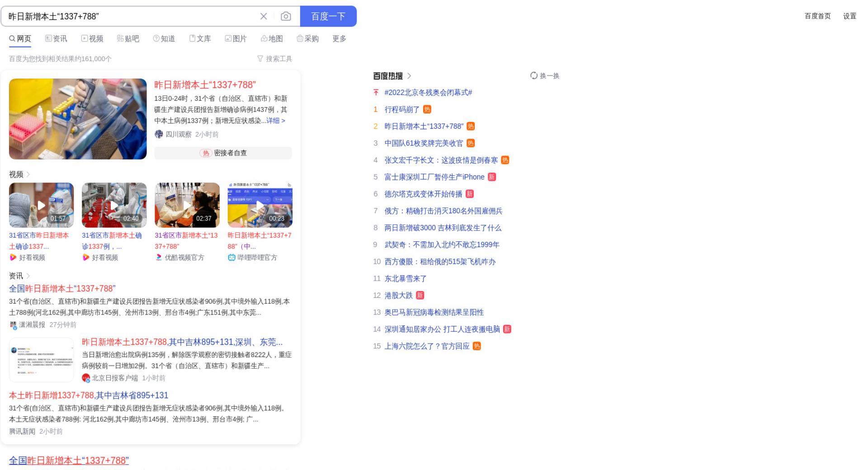The width and height of the screenshot is (868, 470).
Task: Open top result title 昨日新增本土"1337+788"
Action: [205, 85]
